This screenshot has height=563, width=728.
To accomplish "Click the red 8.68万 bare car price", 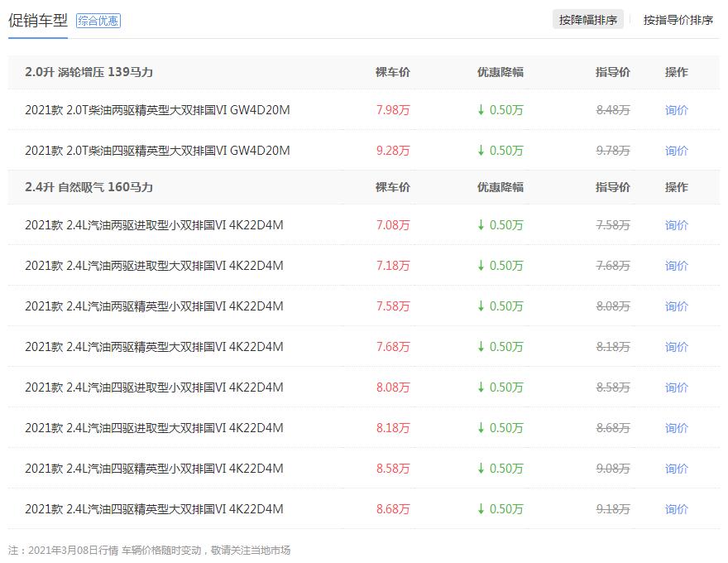I will 393,509.
